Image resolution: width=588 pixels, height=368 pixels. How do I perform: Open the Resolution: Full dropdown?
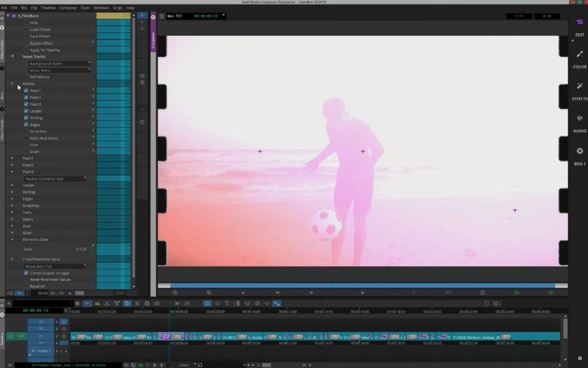[x=55, y=266]
